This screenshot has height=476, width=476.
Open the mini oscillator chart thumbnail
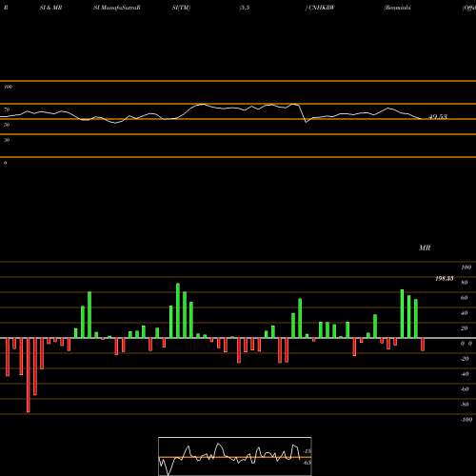tap(235, 456)
